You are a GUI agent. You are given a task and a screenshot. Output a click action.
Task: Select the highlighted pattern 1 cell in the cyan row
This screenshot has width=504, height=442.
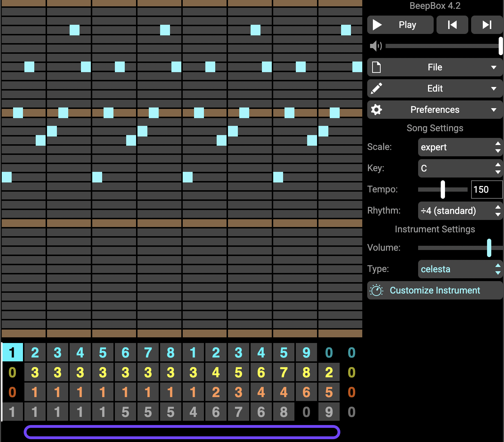(12, 353)
